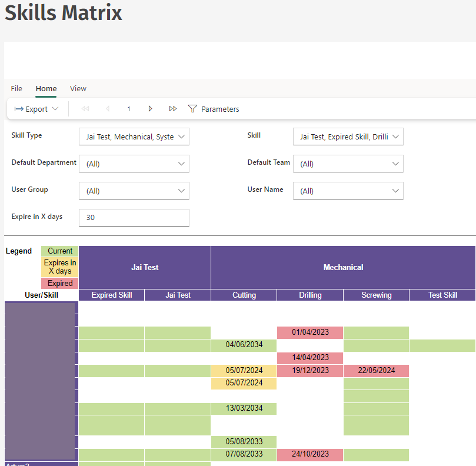476x466 pixels.
Task: Open the Export menu
Action: pos(36,109)
